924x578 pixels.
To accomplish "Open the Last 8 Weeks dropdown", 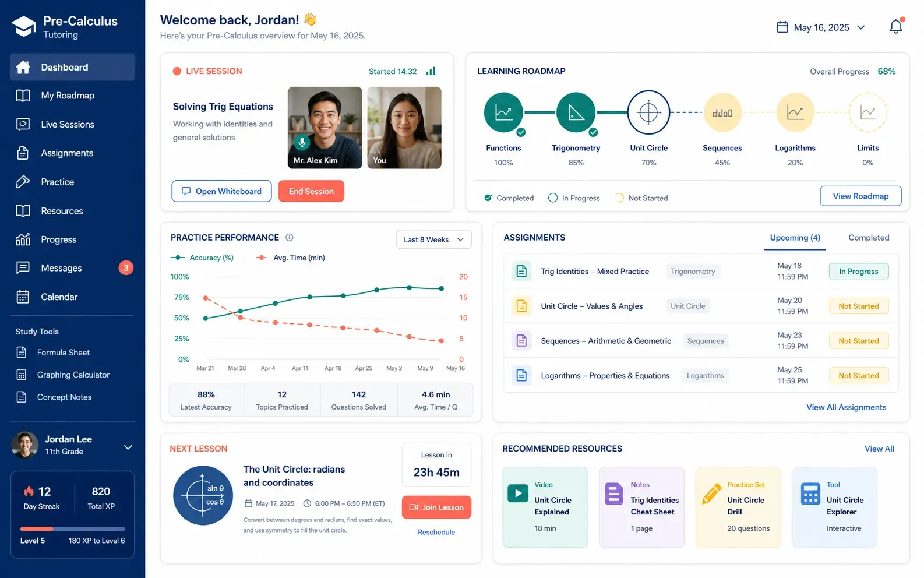I will (434, 239).
